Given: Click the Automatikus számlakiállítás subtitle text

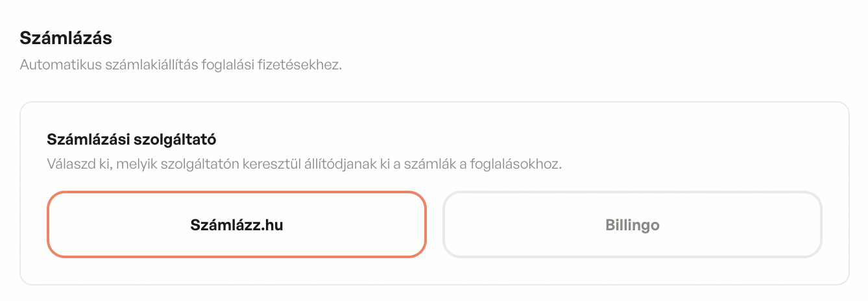Looking at the screenshot, I should pos(180,66).
